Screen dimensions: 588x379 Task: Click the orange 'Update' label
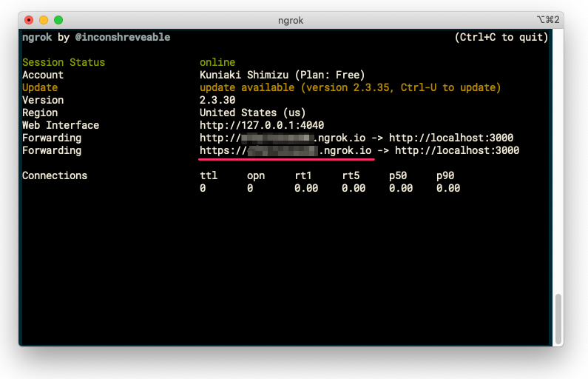point(40,87)
